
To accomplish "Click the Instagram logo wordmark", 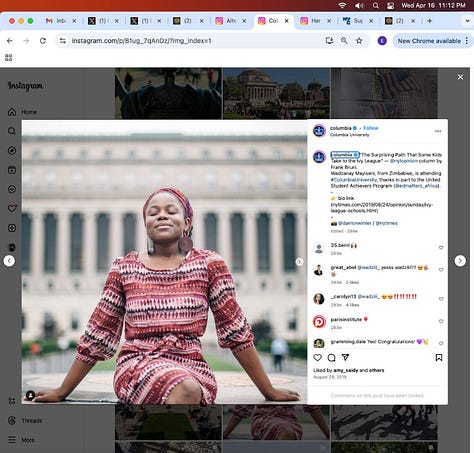I will 26,86.
